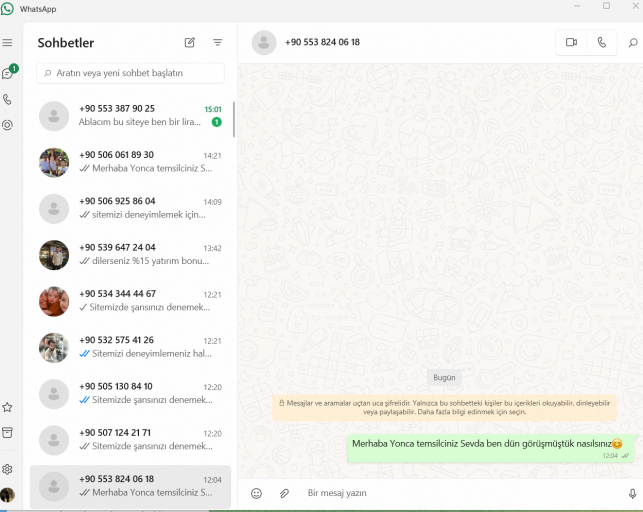Click default avatar of +90 505 130 84 10
Image resolution: width=643 pixels, height=512 pixels.
click(x=54, y=394)
